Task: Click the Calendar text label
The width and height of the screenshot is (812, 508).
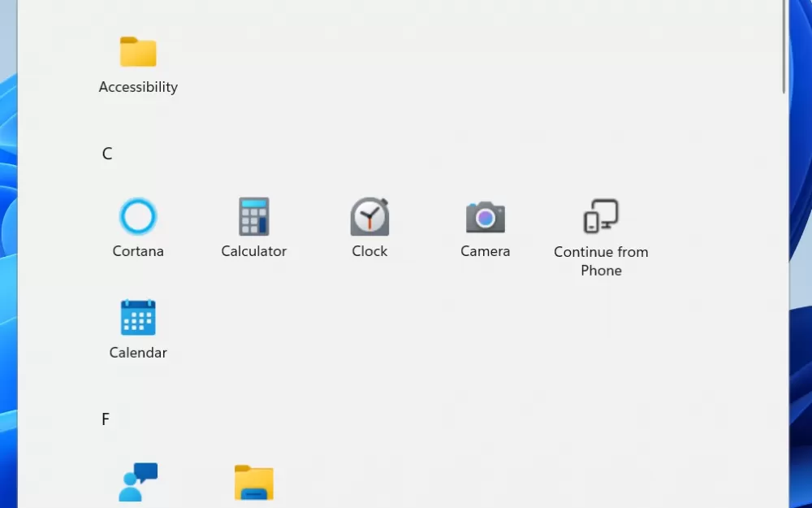Action: 138,353
